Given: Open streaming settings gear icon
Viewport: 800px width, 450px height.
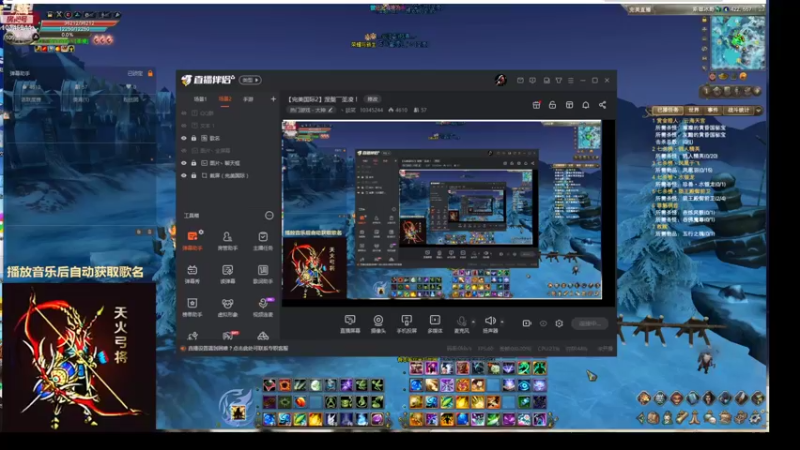Looking at the screenshot, I should click(559, 323).
